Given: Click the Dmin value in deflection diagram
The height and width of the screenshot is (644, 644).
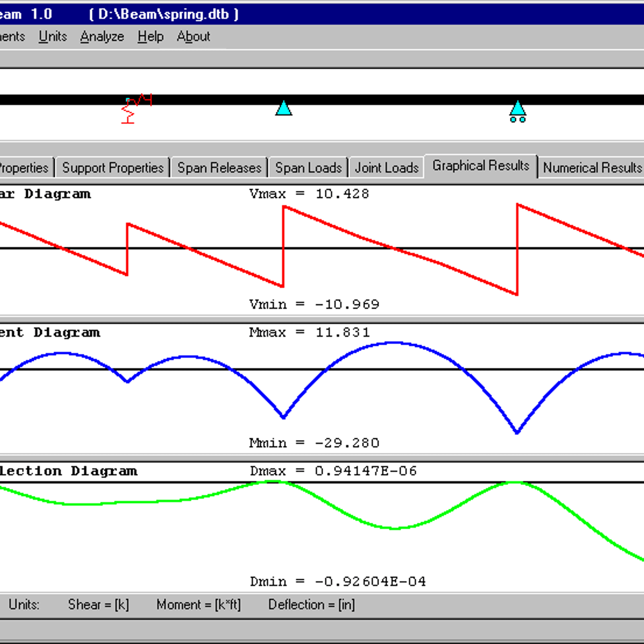Looking at the screenshot, I should coord(370,582).
